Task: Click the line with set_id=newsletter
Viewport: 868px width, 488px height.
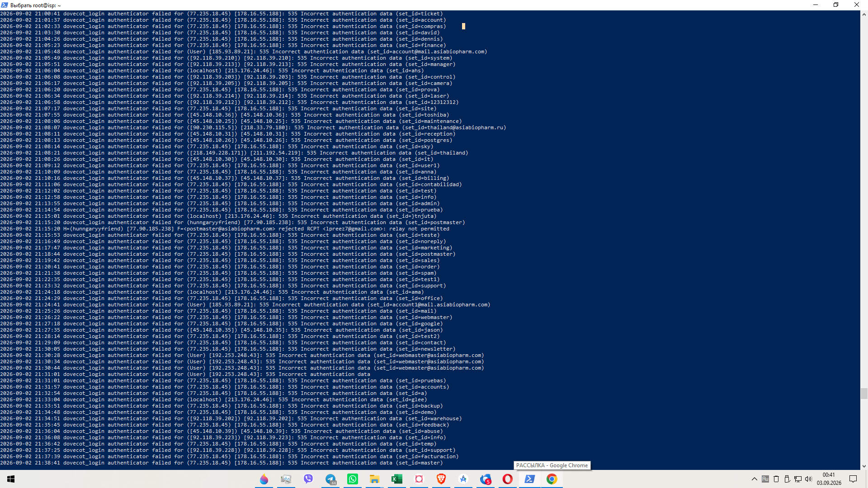Action: pyautogui.click(x=228, y=349)
